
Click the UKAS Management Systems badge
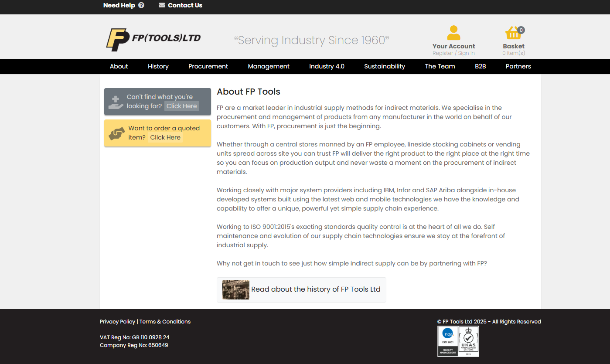(x=469, y=341)
